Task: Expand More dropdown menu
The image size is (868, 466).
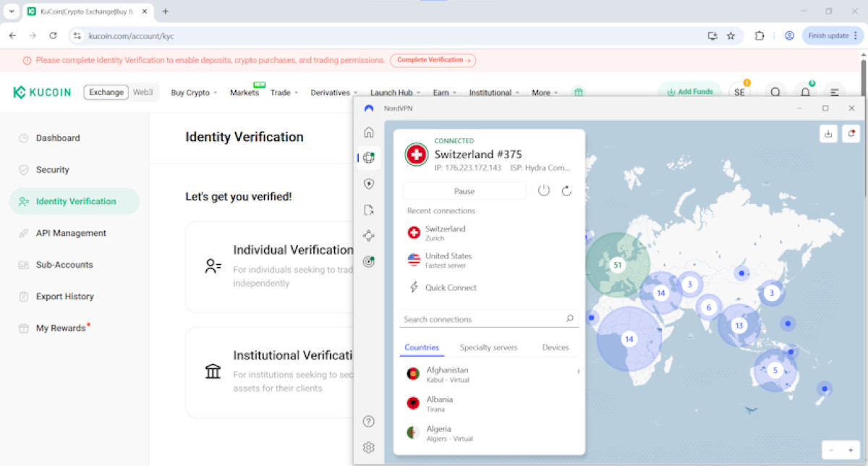Action: (545, 93)
